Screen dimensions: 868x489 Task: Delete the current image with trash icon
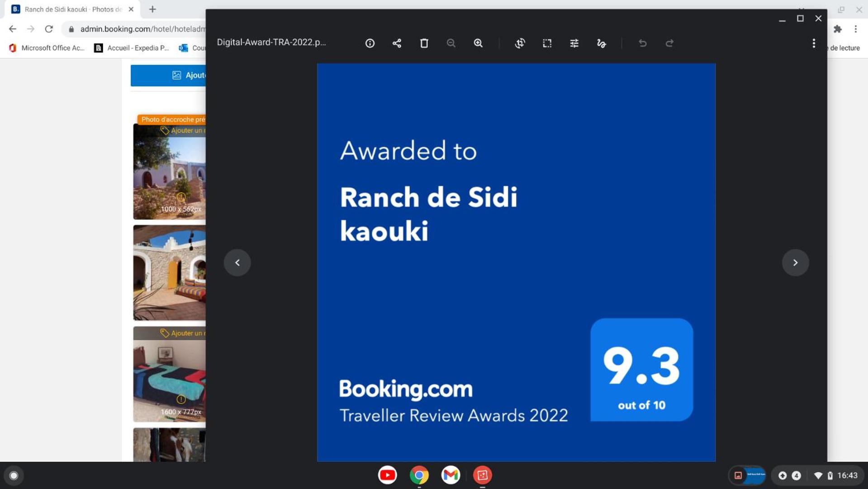click(x=424, y=43)
